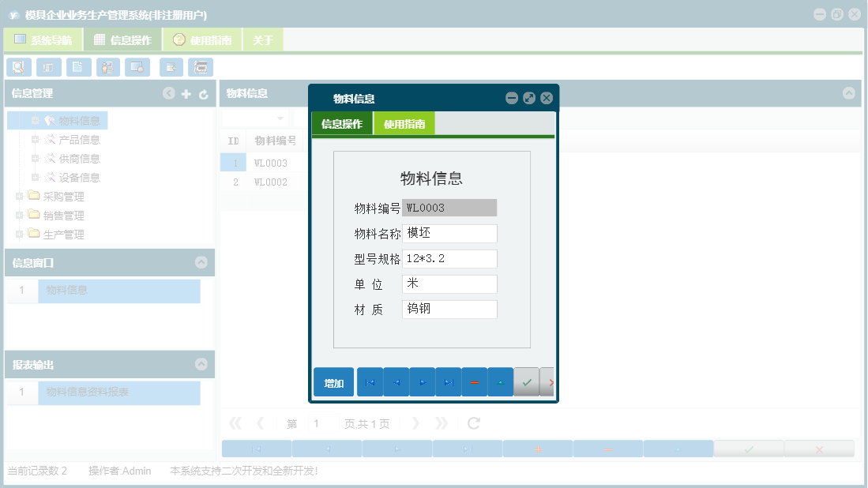Select grid row WL0003

click(271, 163)
